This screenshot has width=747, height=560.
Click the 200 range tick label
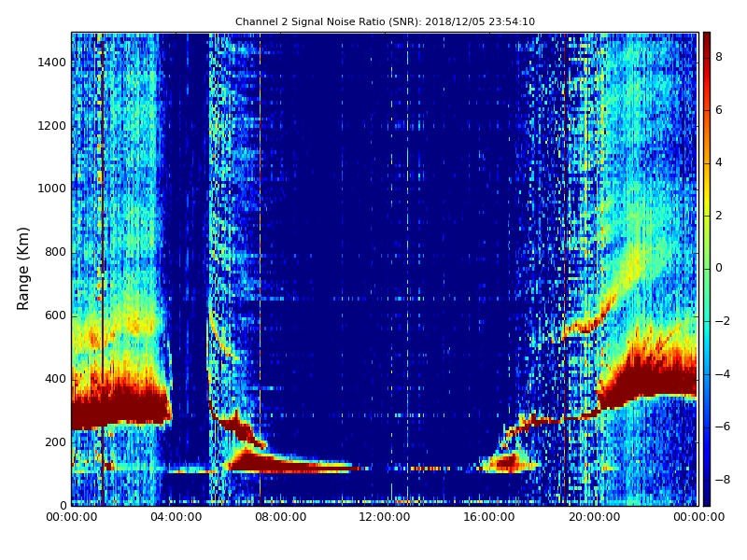pyautogui.click(x=55, y=441)
